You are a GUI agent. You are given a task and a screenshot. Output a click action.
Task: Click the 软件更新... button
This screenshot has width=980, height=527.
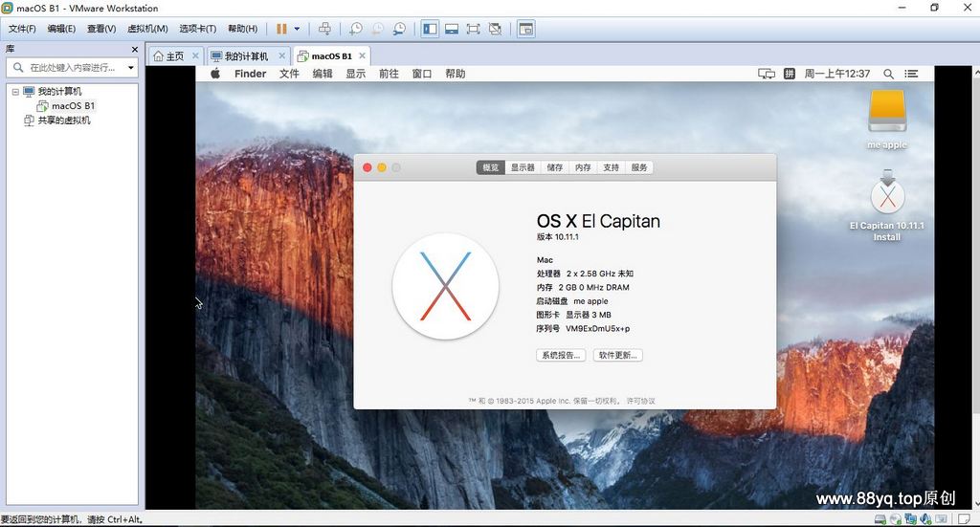point(617,355)
